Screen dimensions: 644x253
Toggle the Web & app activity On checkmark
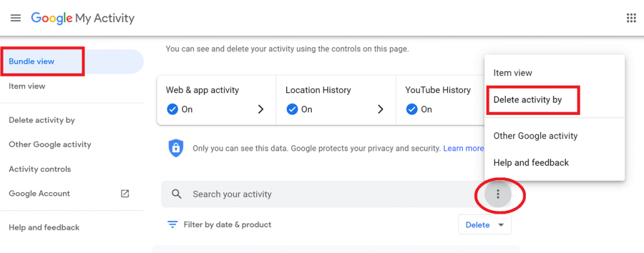[x=172, y=109]
